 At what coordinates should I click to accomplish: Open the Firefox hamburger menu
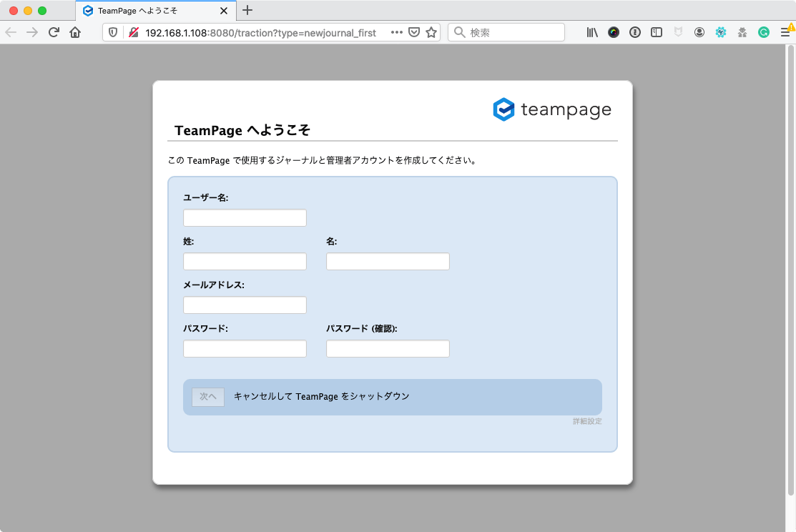click(x=785, y=32)
